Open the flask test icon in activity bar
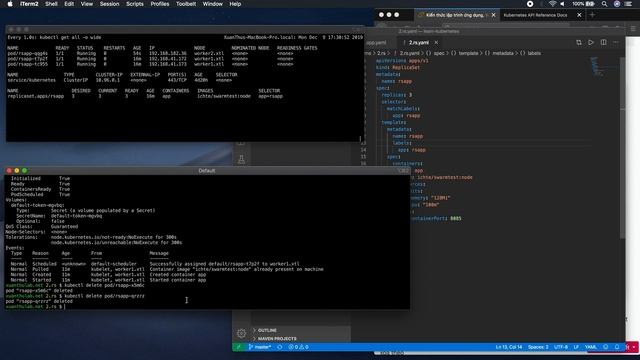Viewport: 640px width, 360px height. tap(241, 159)
